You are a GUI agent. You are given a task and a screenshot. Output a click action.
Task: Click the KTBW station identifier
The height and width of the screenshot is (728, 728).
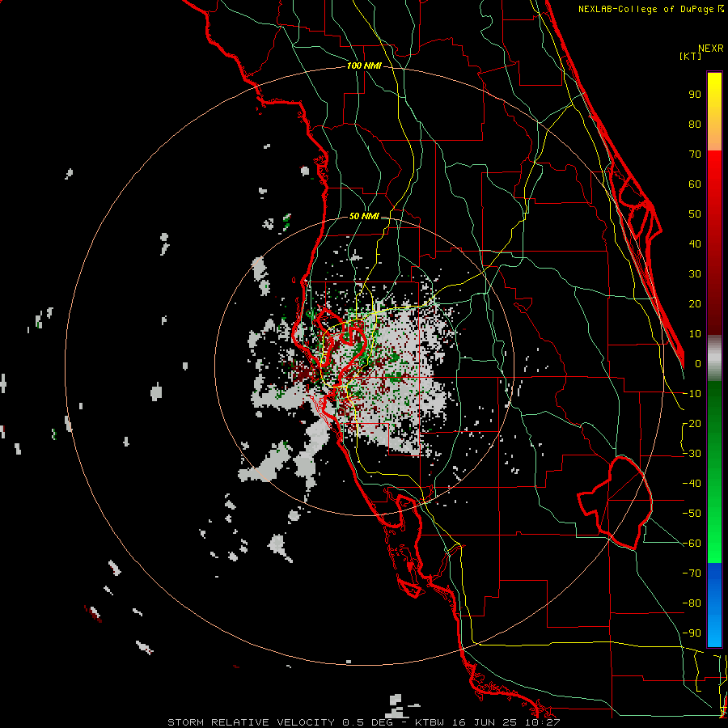click(x=429, y=722)
